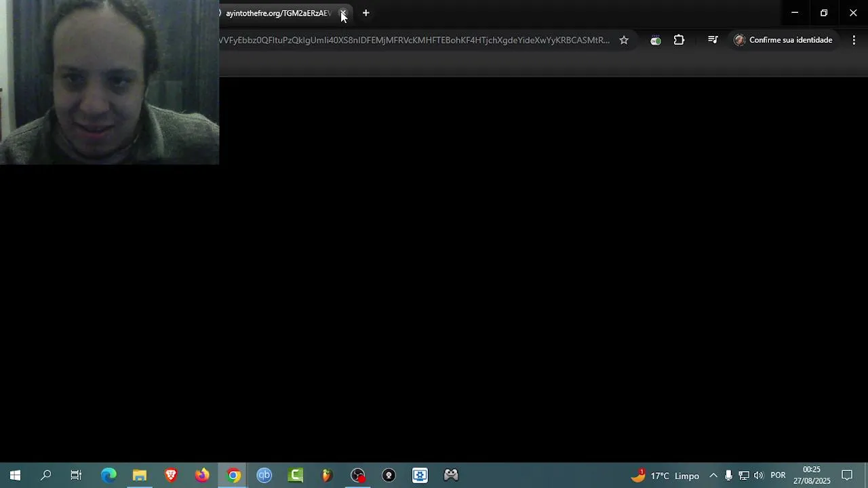Launch Firefox from taskbar
This screenshot has height=488, width=868.
coord(202,475)
